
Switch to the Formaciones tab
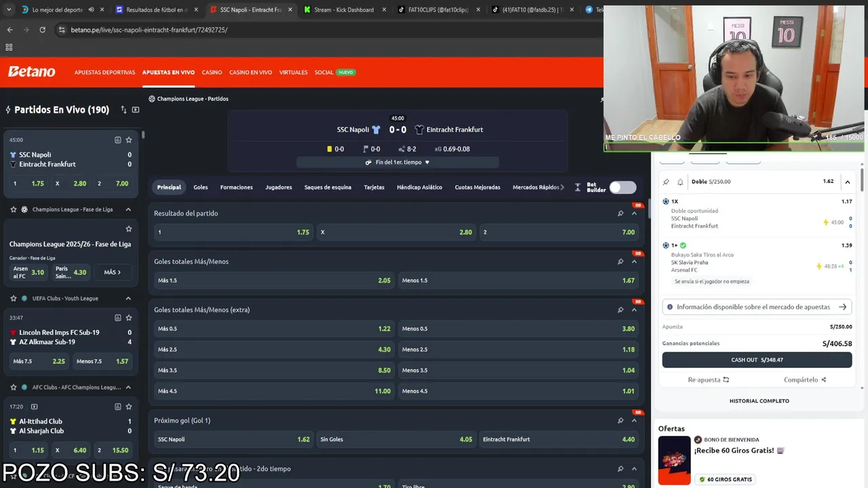pos(237,187)
